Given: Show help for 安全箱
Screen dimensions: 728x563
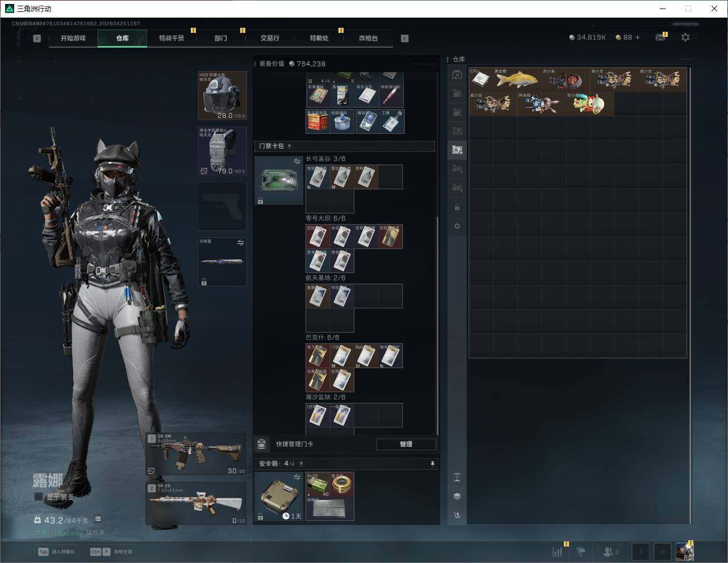Looking at the screenshot, I should pyautogui.click(x=301, y=464).
